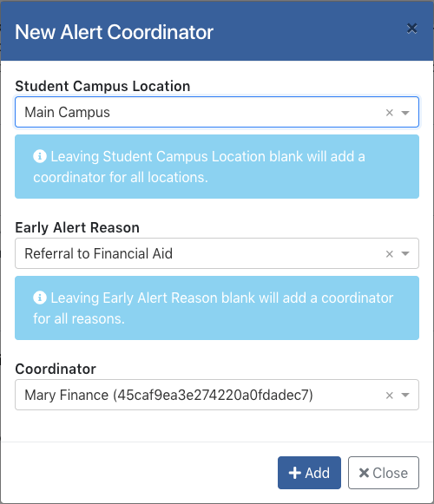Click the Referral to Financial Aid field
Viewport: 434px width, 504px height.
[x=217, y=253]
